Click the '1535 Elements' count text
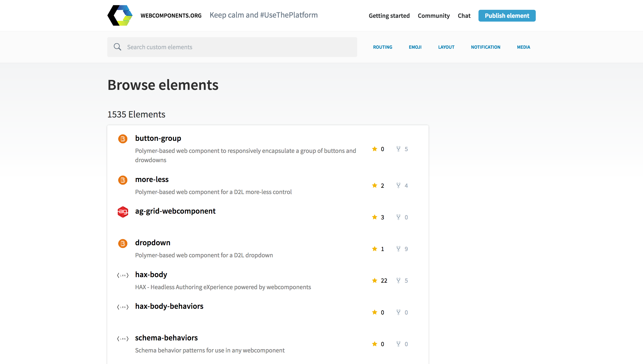Viewport: 643px width, 364px height. pos(136,114)
